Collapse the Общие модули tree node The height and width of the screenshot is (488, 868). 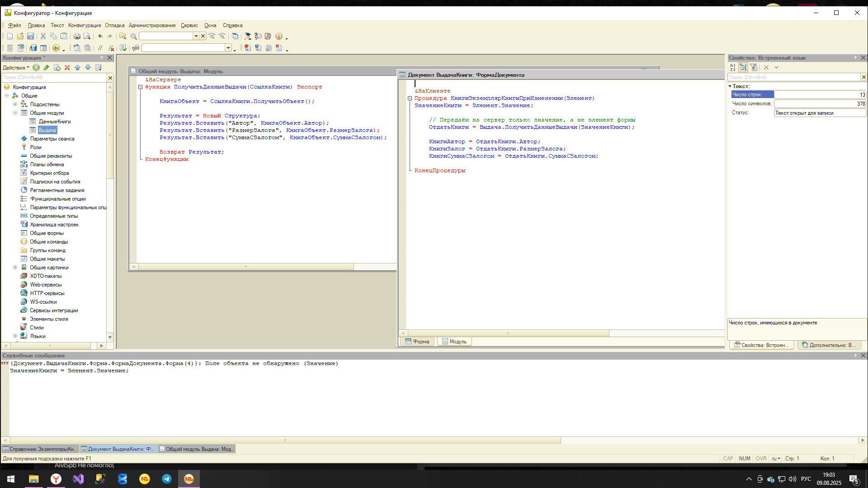[15, 113]
